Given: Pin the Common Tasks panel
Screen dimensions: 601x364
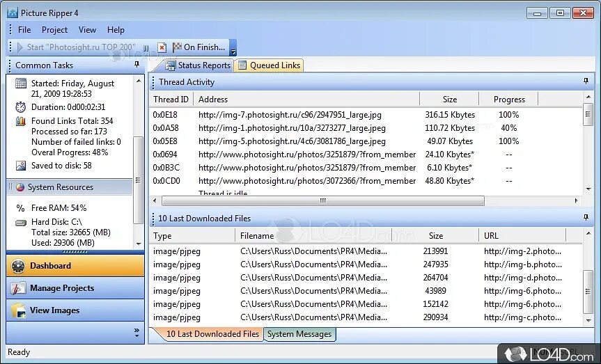Looking at the screenshot, I should (136, 64).
